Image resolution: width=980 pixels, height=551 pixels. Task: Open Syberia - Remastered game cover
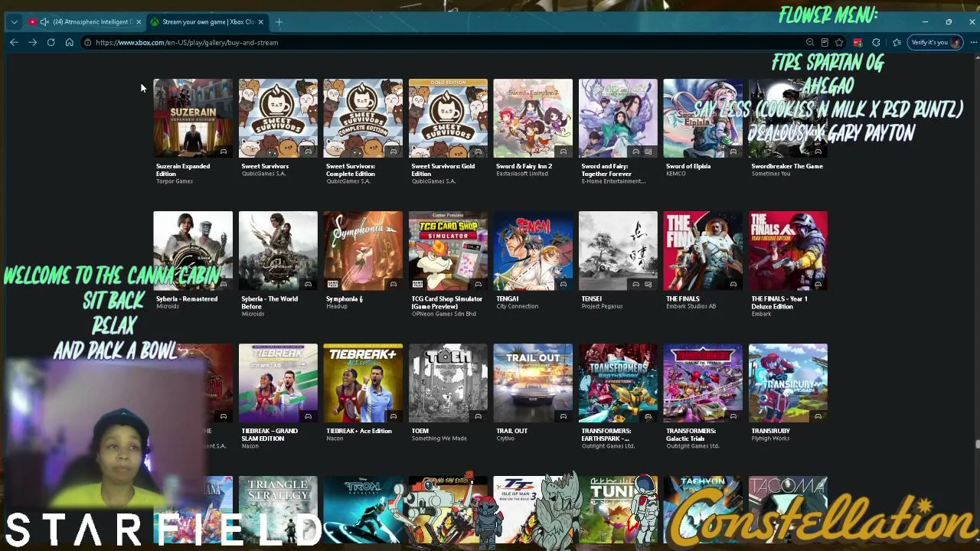tap(193, 251)
